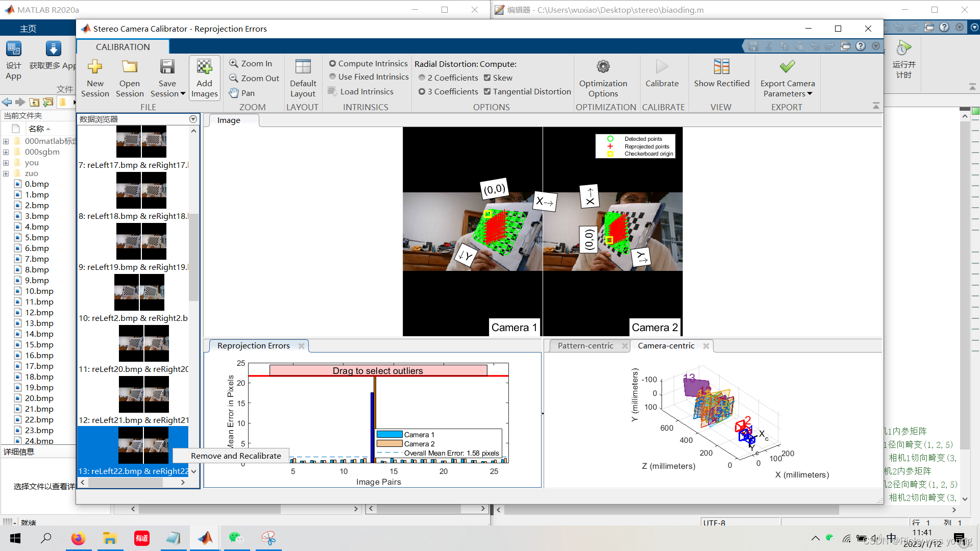Toggle the Skew checkbox
The image size is (980, 551).
point(487,78)
